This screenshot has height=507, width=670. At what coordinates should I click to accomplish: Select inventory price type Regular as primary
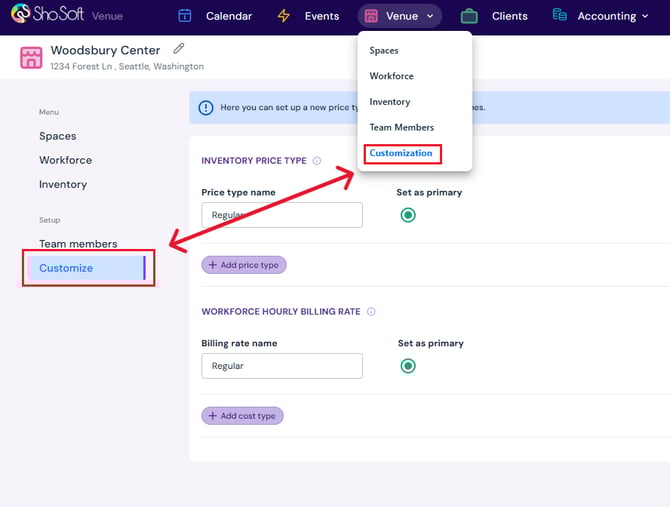(x=408, y=215)
